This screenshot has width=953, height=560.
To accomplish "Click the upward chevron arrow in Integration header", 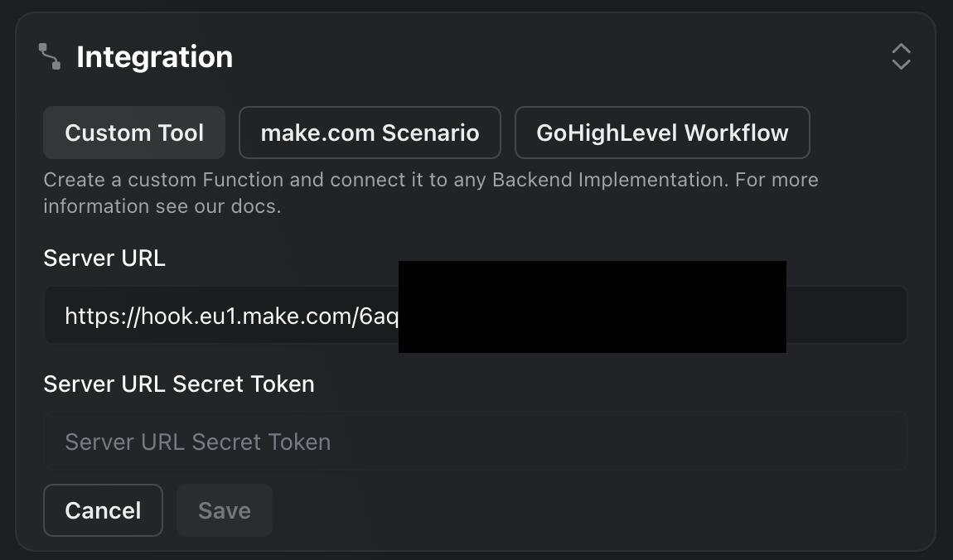I will coord(901,49).
